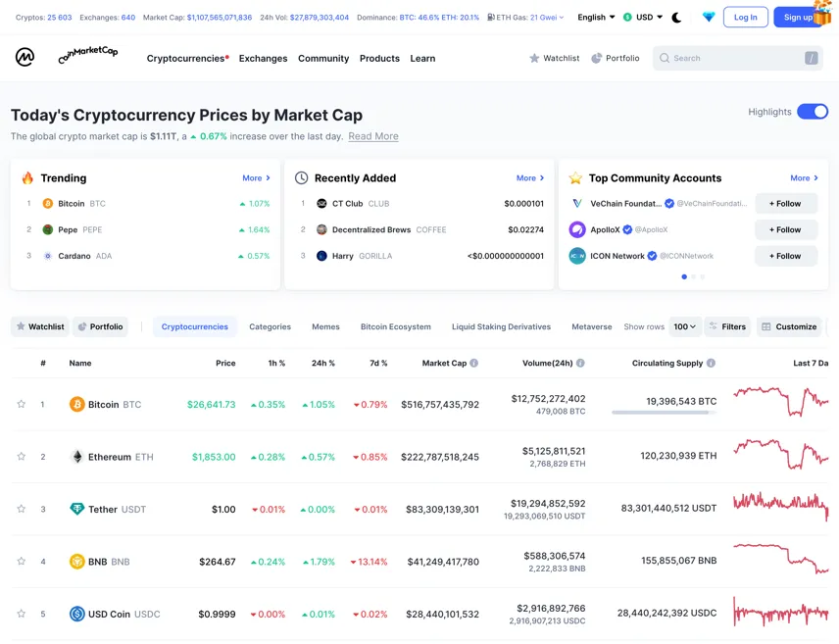Click the Volume(24h) info icon

[580, 363]
